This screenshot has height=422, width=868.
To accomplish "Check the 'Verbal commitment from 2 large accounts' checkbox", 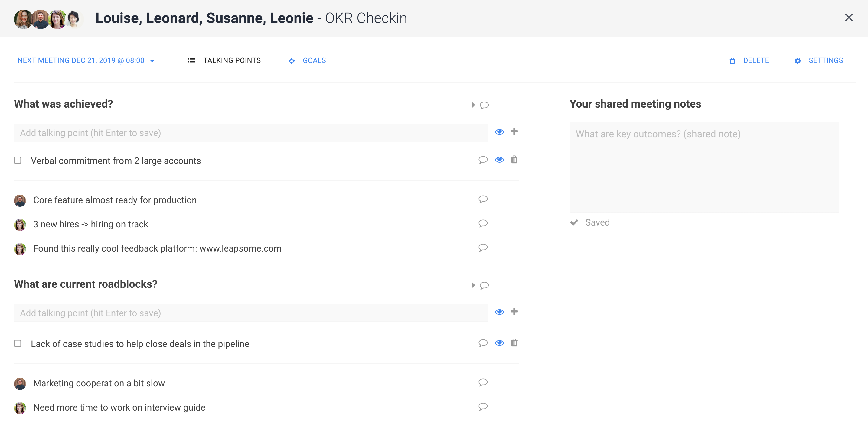I will (18, 160).
